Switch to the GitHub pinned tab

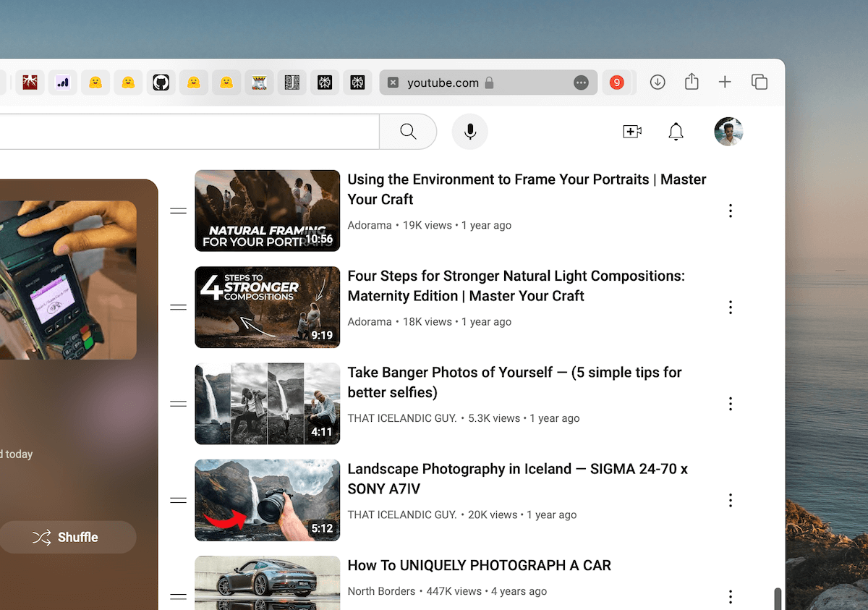click(161, 82)
